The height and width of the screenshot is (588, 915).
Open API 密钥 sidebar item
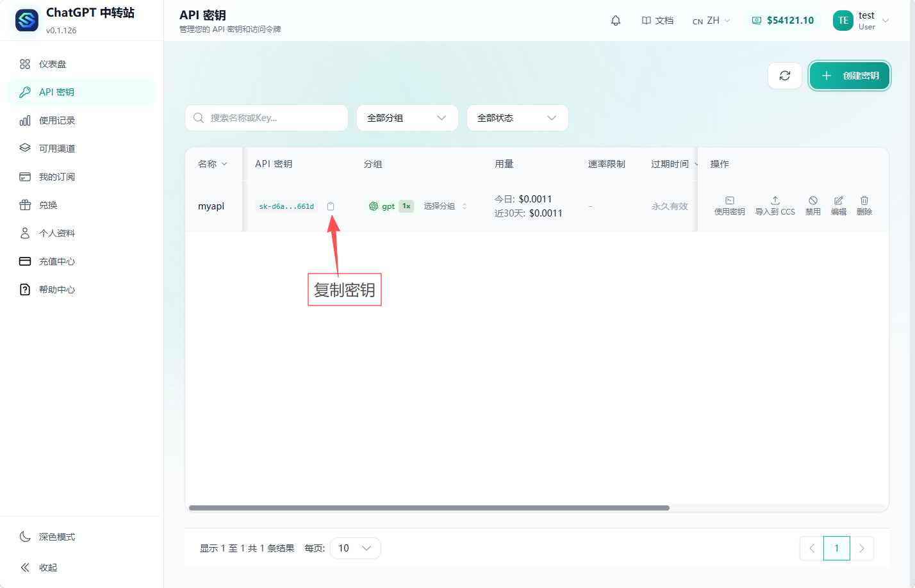click(81, 92)
